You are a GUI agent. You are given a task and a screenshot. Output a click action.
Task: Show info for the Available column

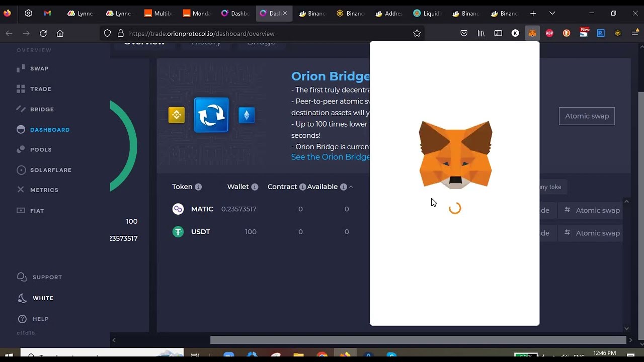[x=343, y=187]
